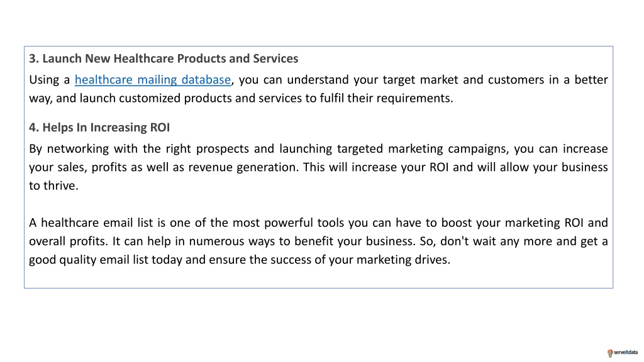
Task: Select heading "3. Launch New Healthcare Products and Services"
Action: coord(164,58)
